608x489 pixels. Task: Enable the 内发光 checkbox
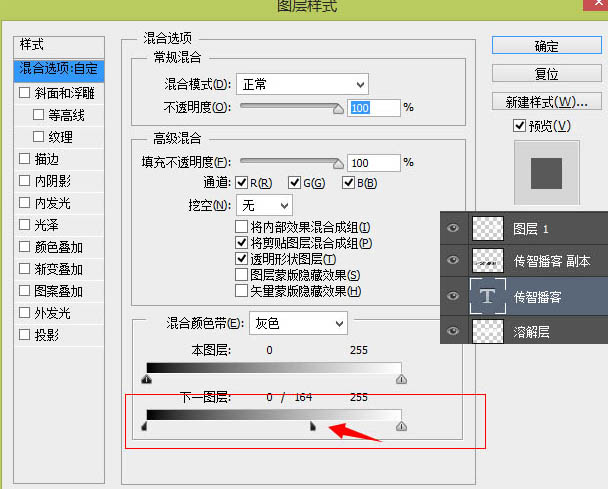[24, 202]
